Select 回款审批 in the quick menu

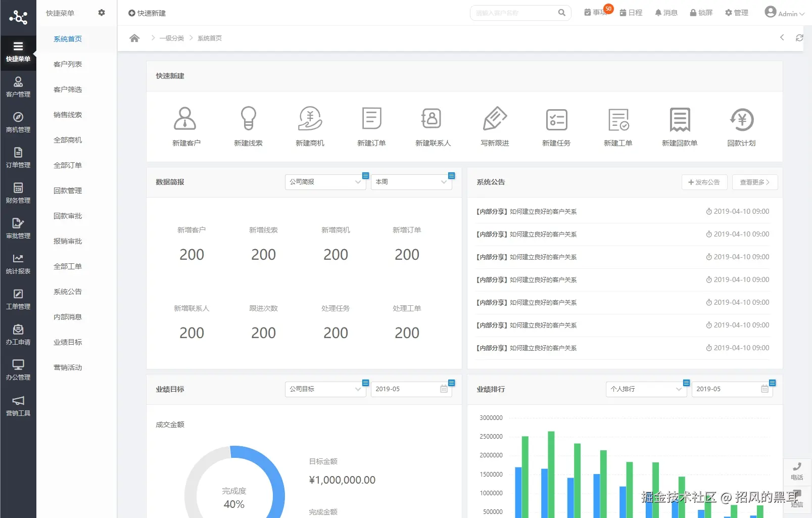[68, 216]
